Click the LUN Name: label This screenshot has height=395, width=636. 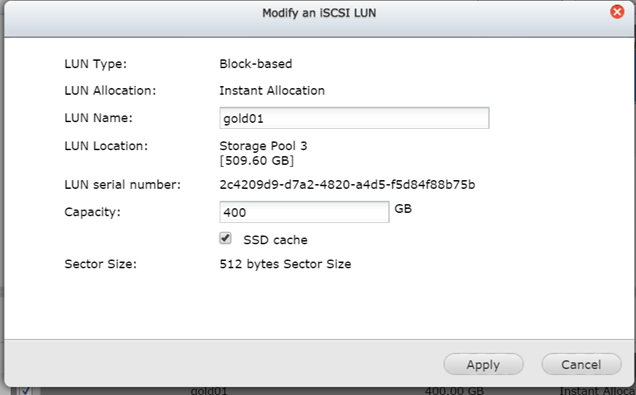(x=98, y=118)
